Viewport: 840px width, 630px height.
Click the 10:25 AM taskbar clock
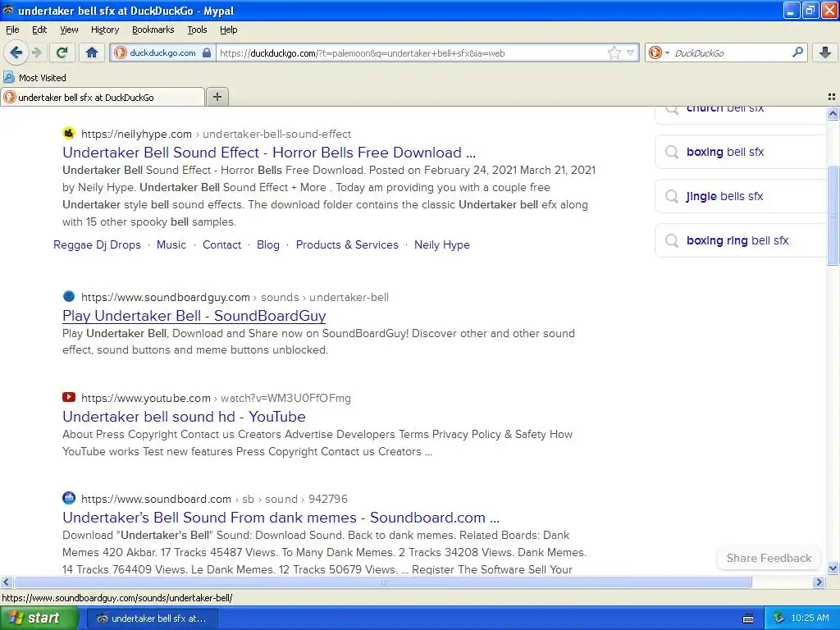coord(810,619)
